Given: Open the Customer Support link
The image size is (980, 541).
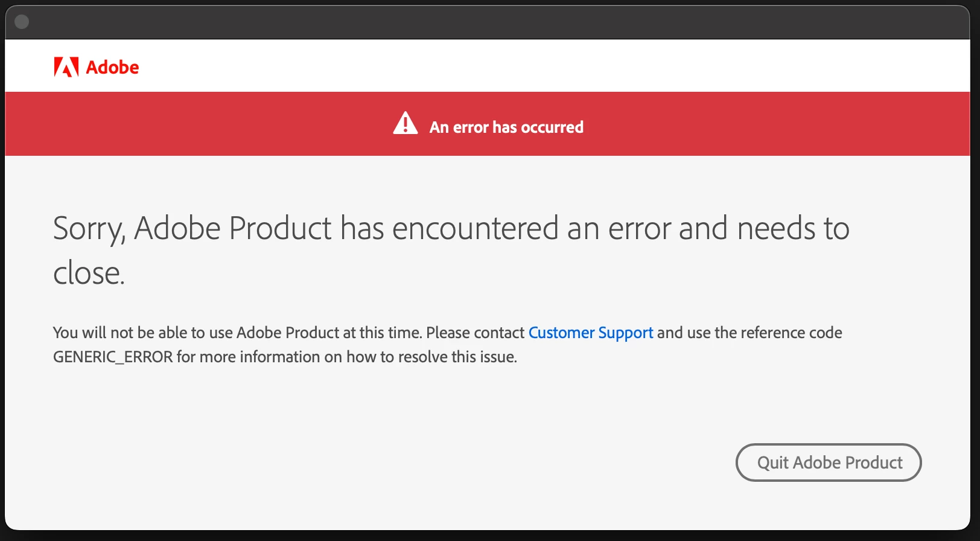Looking at the screenshot, I should (590, 333).
